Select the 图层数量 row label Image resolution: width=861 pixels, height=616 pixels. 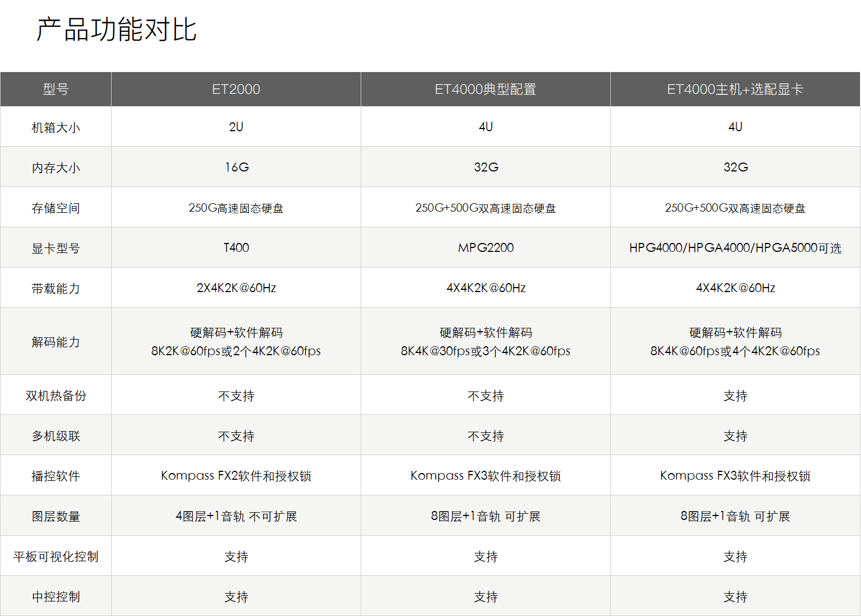56,516
